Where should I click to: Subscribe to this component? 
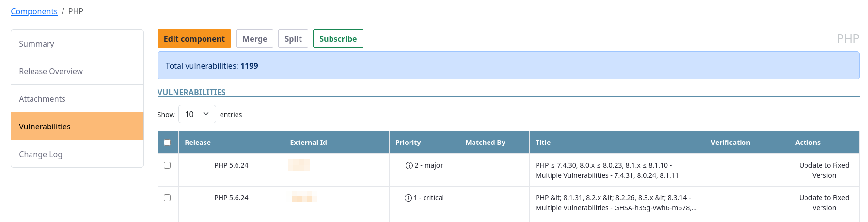(x=338, y=39)
